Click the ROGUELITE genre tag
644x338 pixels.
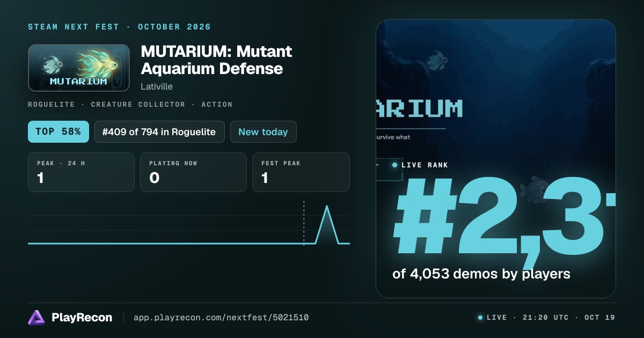point(52,104)
